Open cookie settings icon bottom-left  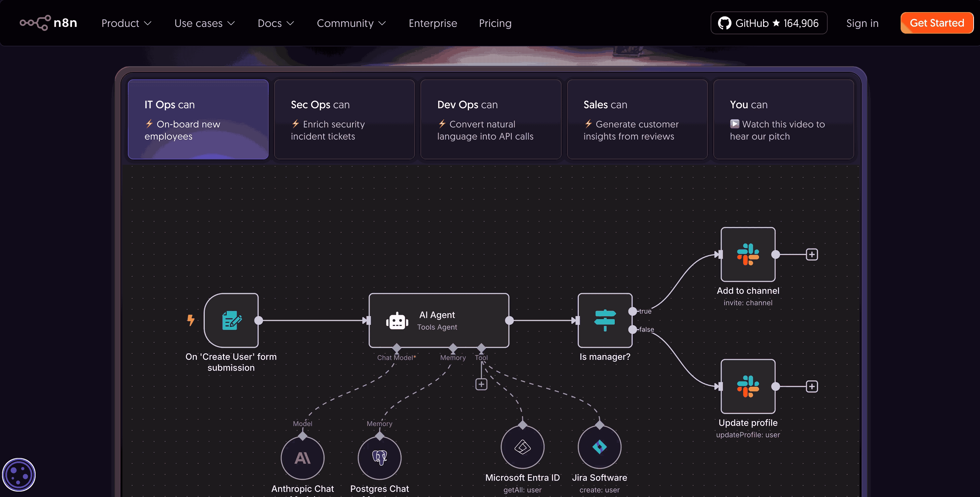(x=18, y=474)
